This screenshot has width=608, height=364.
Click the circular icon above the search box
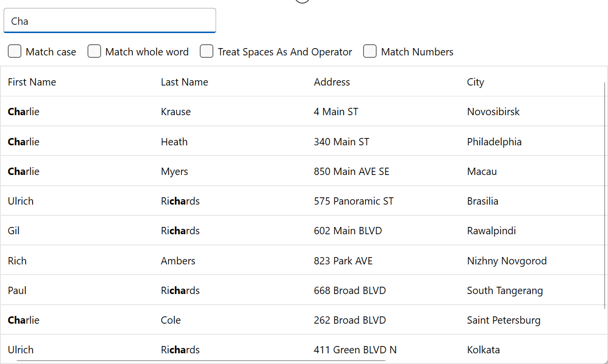[x=302, y=1]
